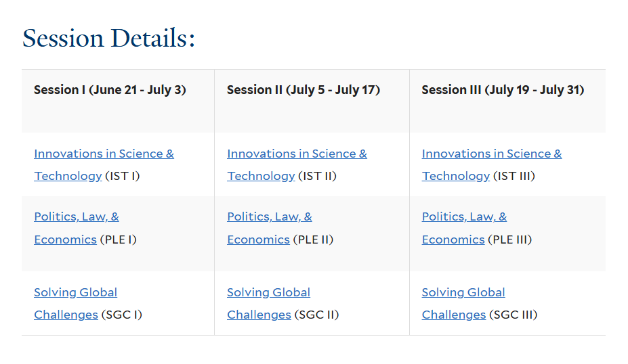Open Innovations in Science & link under Session I
Screen dimensions: 628x364
(x=104, y=154)
